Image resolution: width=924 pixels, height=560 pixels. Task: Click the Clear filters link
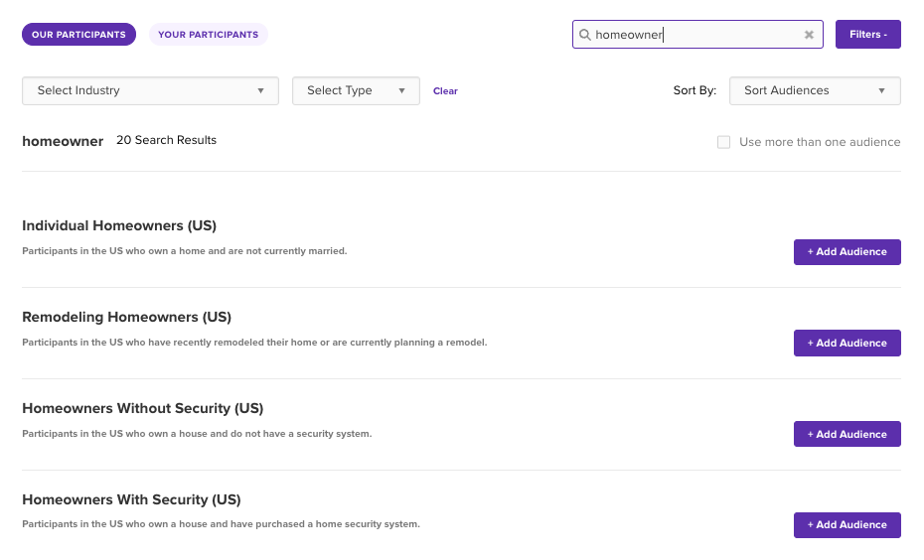click(x=445, y=90)
